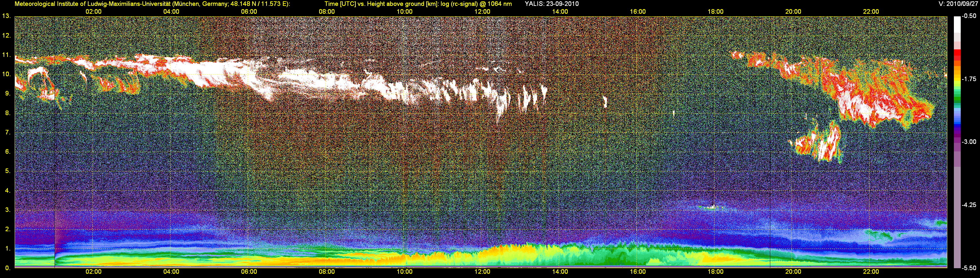Image resolution: width=980 pixels, height=278 pixels.
Task: Click the -0.50 colorbar scale value
Action: pyautogui.click(x=969, y=16)
